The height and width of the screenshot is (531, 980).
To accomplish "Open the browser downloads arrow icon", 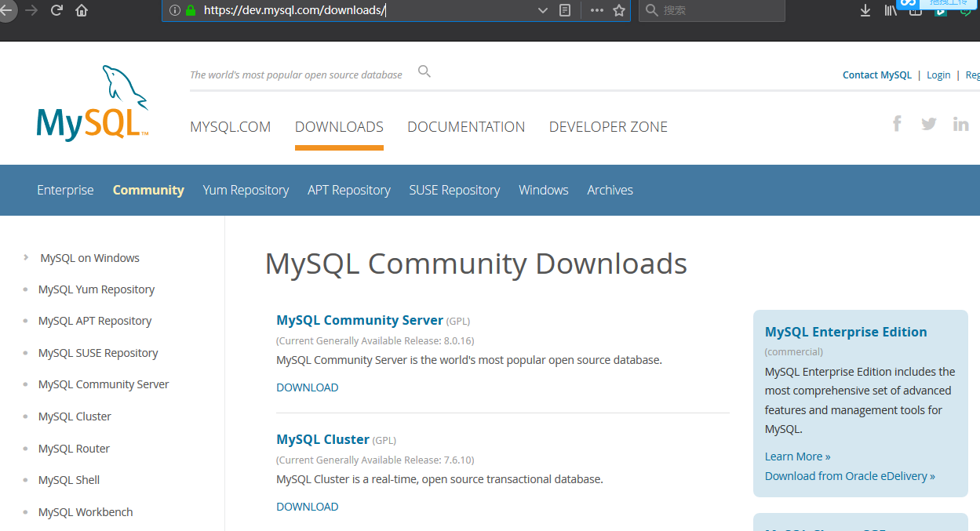I will tap(865, 10).
